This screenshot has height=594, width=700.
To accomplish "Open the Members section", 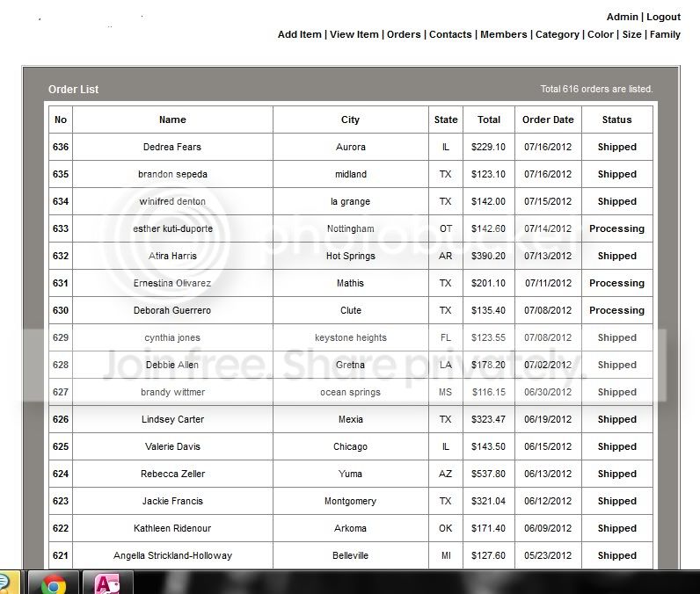I will point(504,34).
